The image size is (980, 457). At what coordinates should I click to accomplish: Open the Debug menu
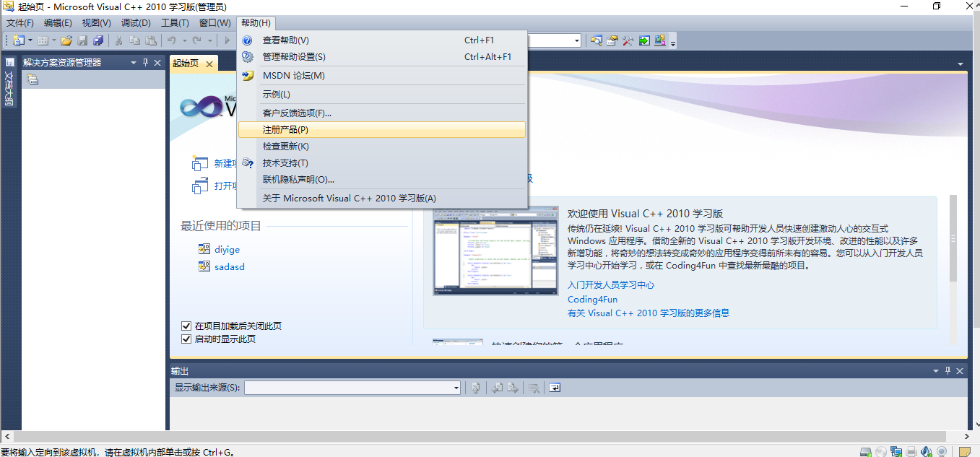pos(136,23)
